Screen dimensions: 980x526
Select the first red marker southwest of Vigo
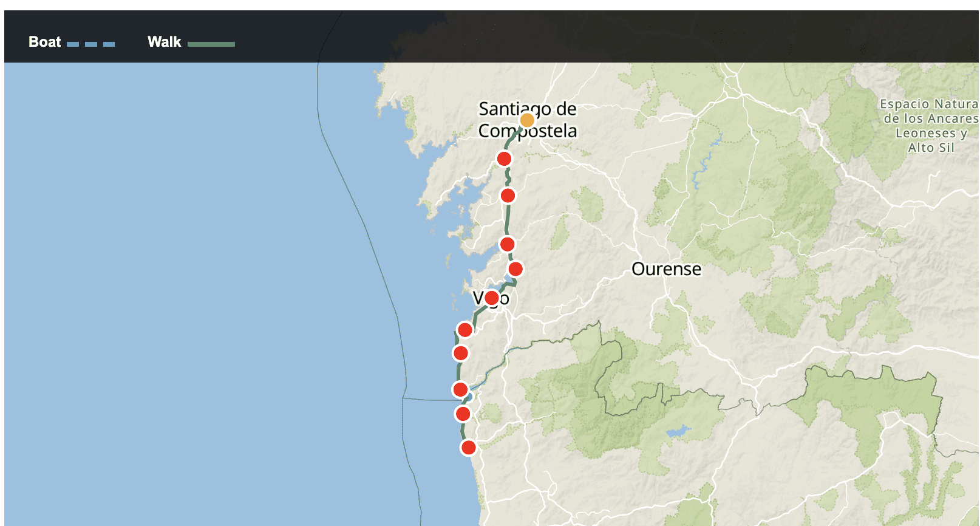(x=464, y=330)
